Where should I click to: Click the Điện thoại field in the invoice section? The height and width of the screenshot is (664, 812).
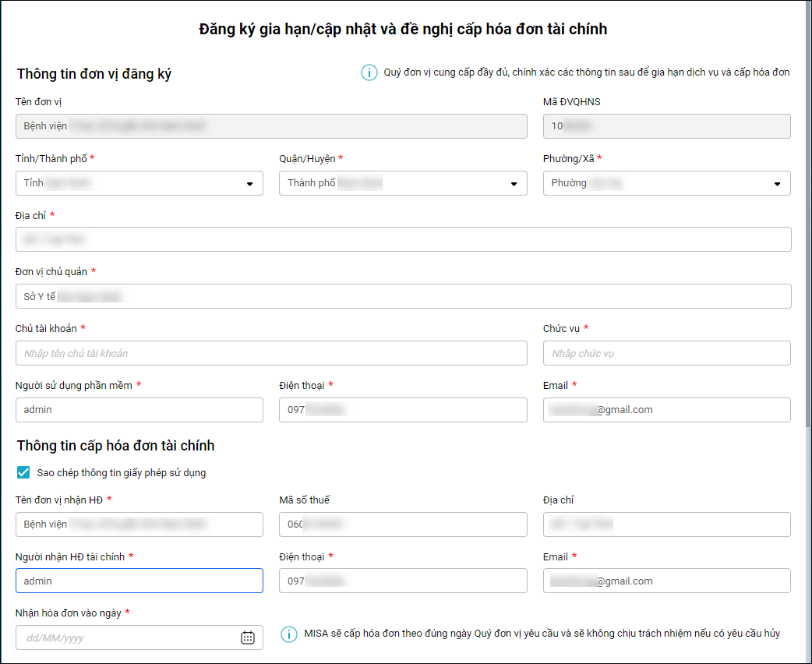(403, 581)
